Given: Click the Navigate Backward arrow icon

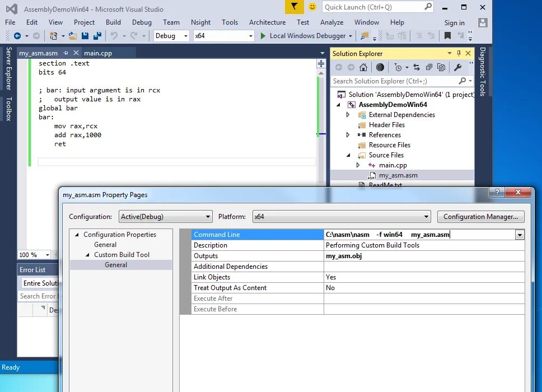Looking at the screenshot, I should (x=17, y=36).
